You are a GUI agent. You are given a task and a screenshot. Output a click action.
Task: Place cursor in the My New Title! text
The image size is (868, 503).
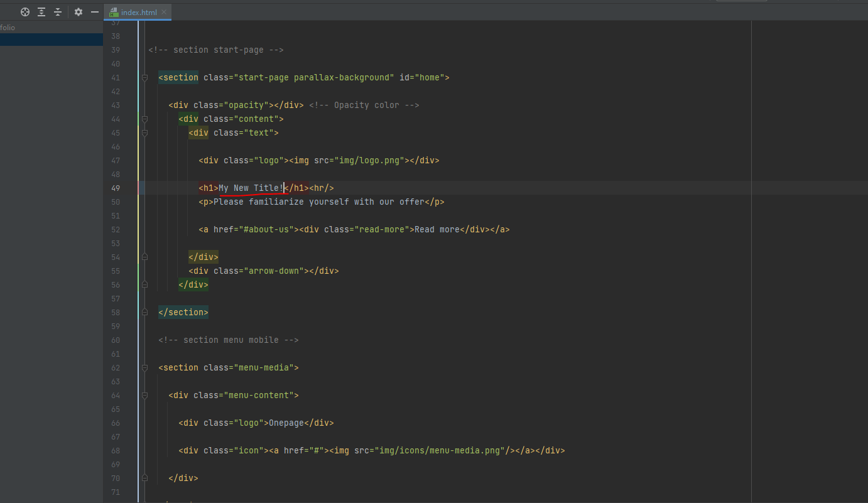(x=250, y=188)
